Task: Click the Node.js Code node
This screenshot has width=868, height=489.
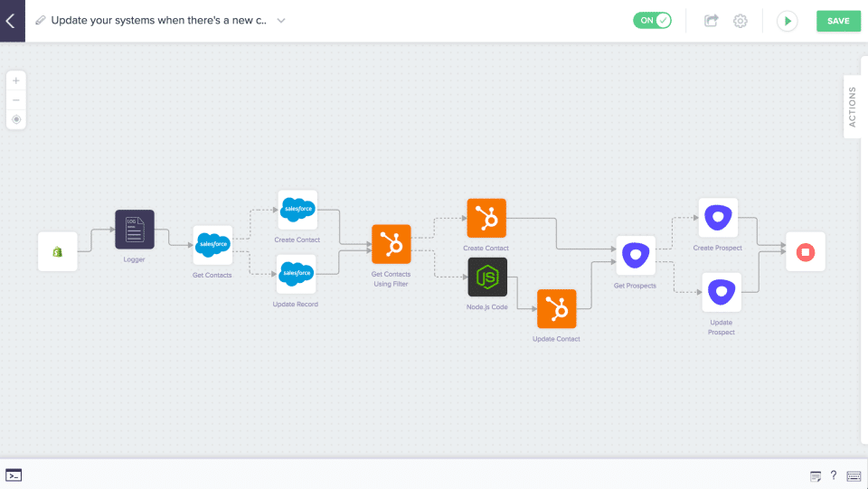Action: tap(487, 277)
